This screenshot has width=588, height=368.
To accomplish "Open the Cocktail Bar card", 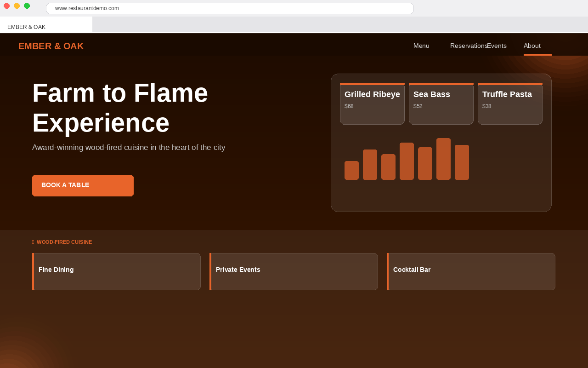I will click(471, 271).
